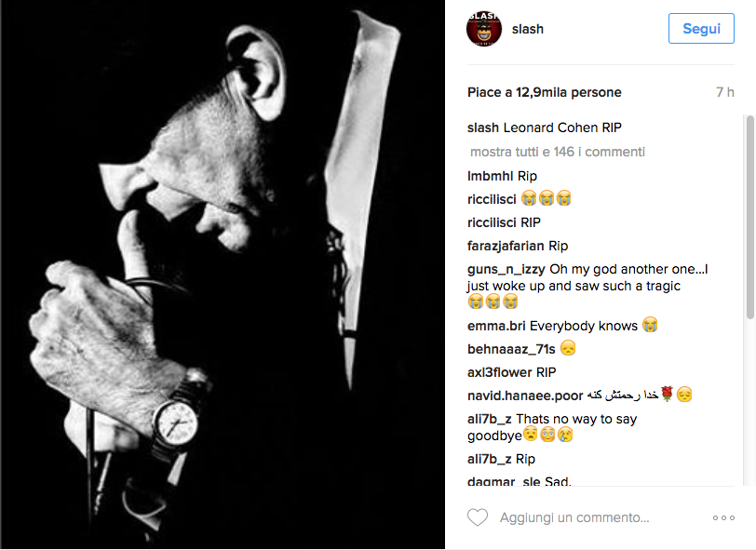Open farazjafarian's username link
The height and width of the screenshot is (550, 756).
(503, 245)
